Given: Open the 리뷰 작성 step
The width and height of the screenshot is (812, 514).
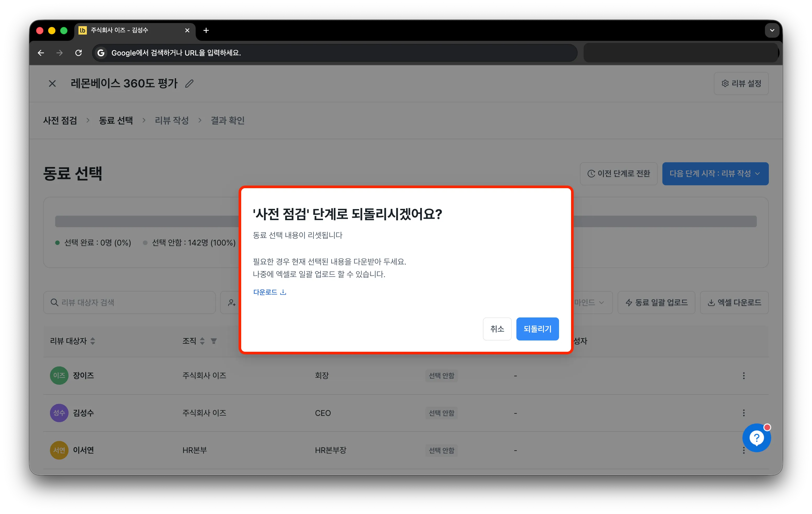Looking at the screenshot, I should pos(172,120).
